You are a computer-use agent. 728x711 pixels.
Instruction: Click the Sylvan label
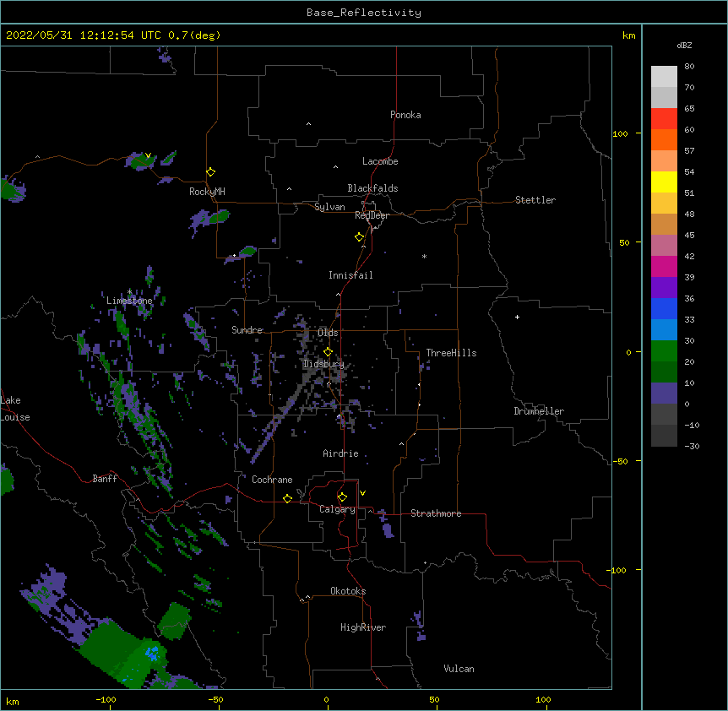click(x=329, y=207)
